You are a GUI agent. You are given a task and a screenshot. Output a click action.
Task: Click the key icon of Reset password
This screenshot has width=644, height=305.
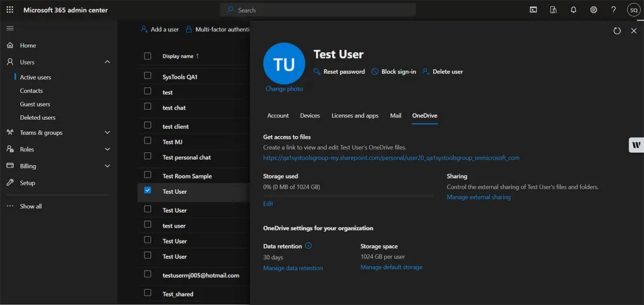click(x=317, y=71)
